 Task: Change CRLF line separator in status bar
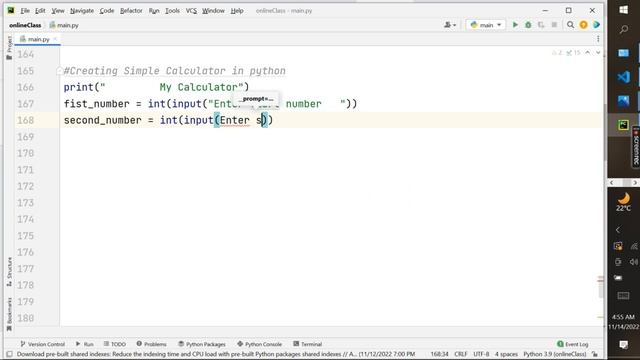(461, 354)
